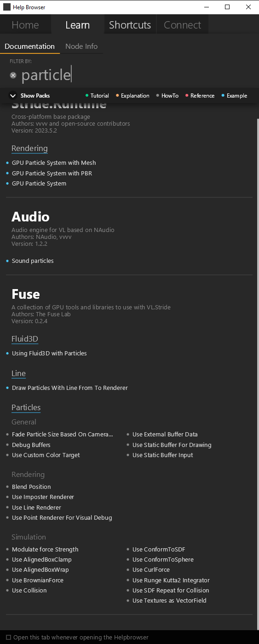Open the Sound particles example
The height and width of the screenshot is (644, 259).
(33, 261)
